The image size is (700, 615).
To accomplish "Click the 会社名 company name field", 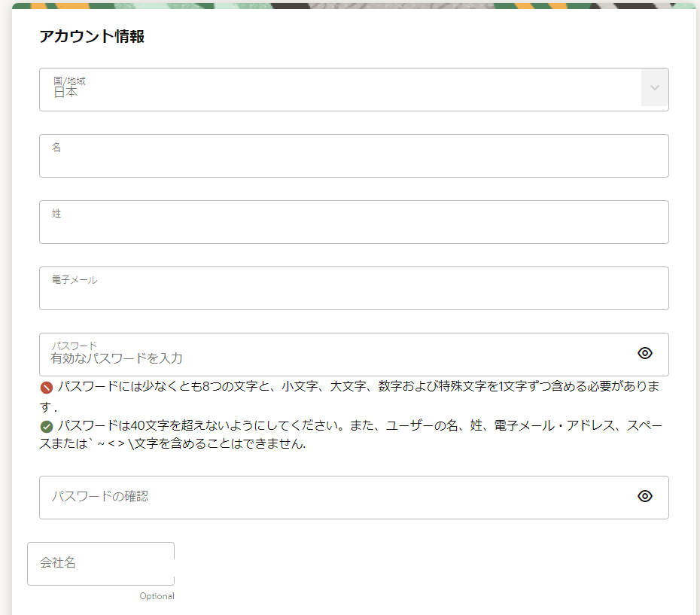I will 101,564.
